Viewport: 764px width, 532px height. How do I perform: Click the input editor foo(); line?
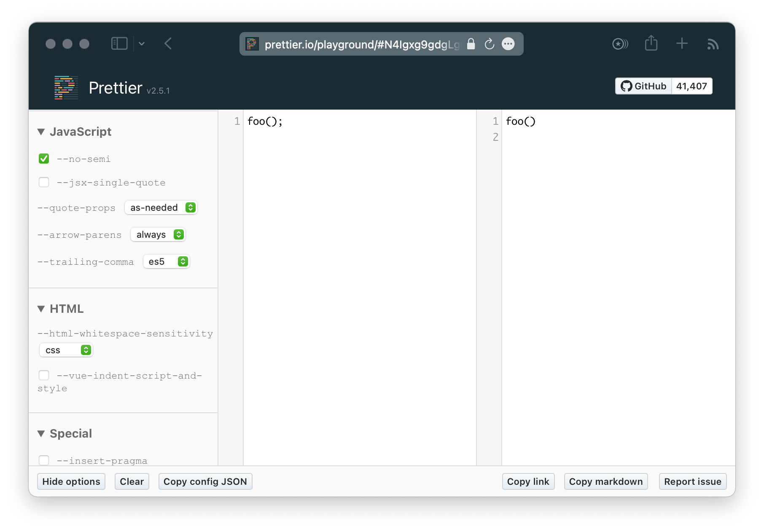265,121
